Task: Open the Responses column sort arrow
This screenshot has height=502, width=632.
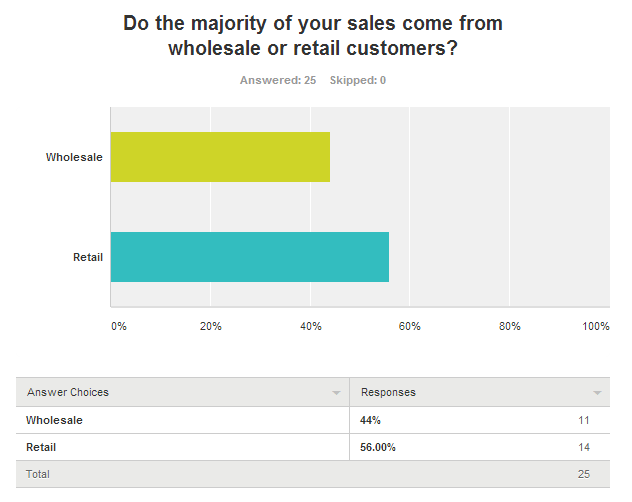Action: tap(598, 393)
